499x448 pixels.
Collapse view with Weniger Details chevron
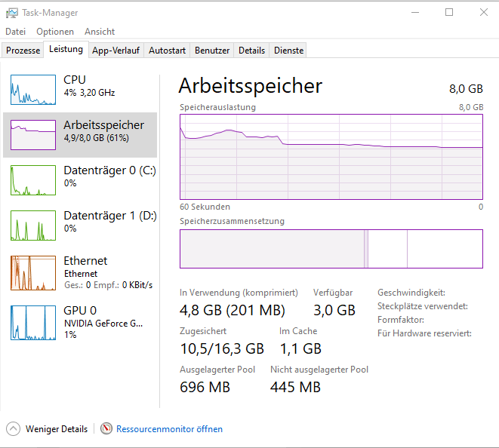coord(13,429)
